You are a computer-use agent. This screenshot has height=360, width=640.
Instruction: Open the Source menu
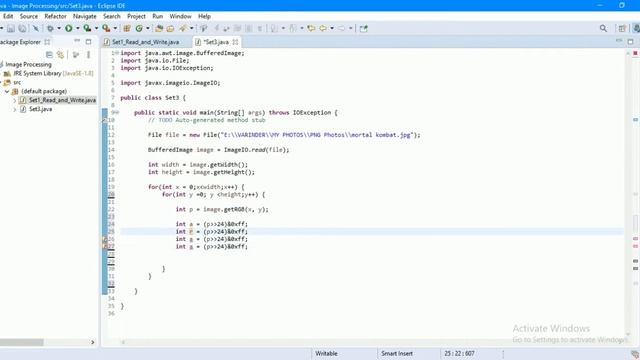tap(29, 16)
